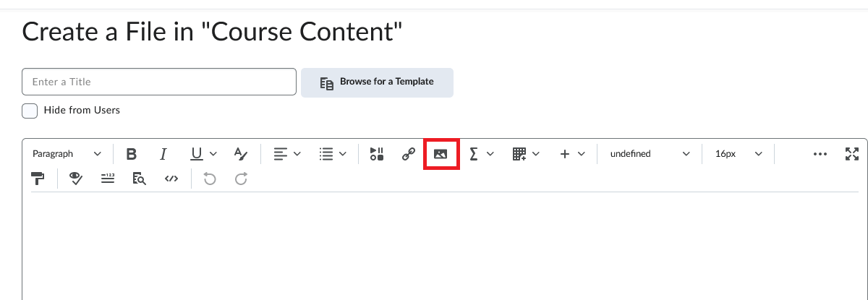Open the Source Code editor
This screenshot has height=300, width=868.
tap(171, 179)
